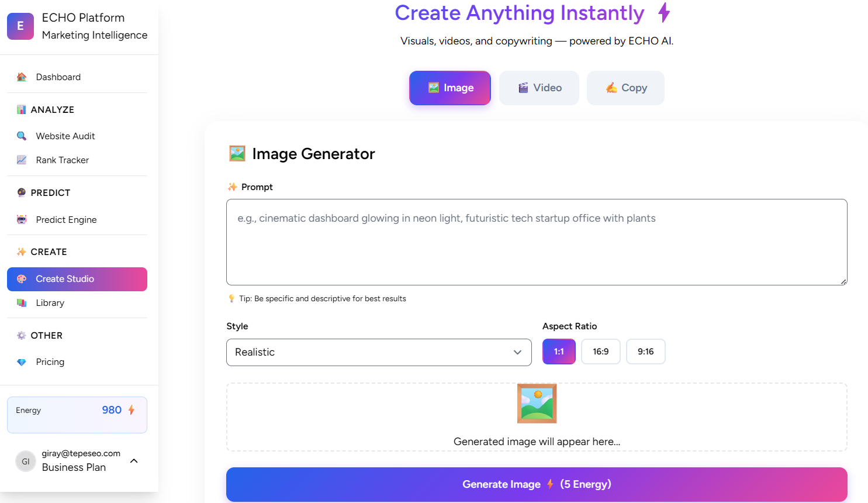Choose the 9:16 aspect ratio
This screenshot has height=503, width=868.
point(645,351)
